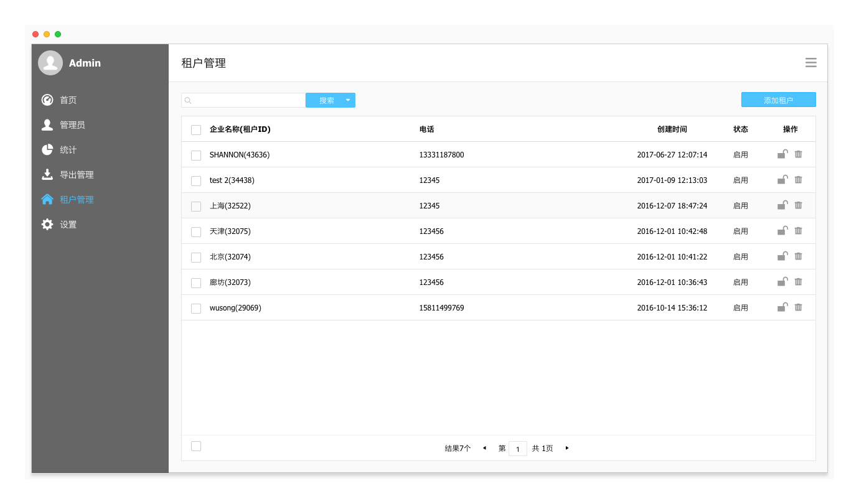Click the lock icon for 天津(32075)

[782, 230]
